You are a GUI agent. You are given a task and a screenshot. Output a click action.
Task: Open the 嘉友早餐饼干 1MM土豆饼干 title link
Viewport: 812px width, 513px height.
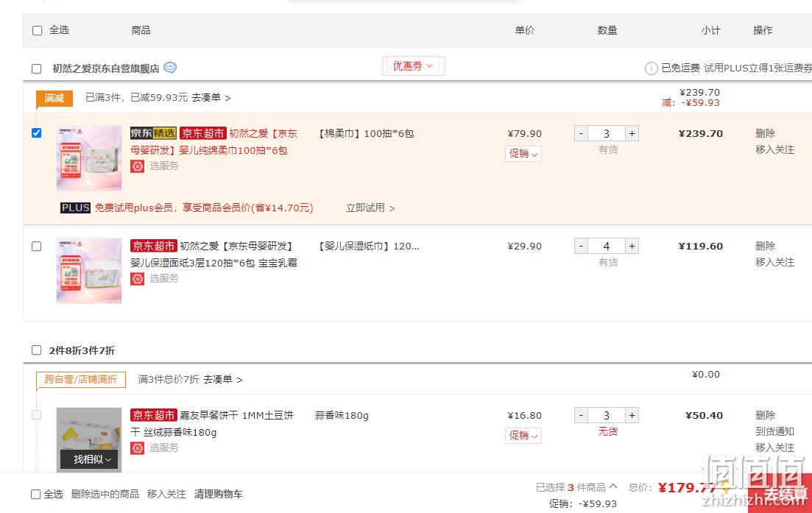point(212,423)
